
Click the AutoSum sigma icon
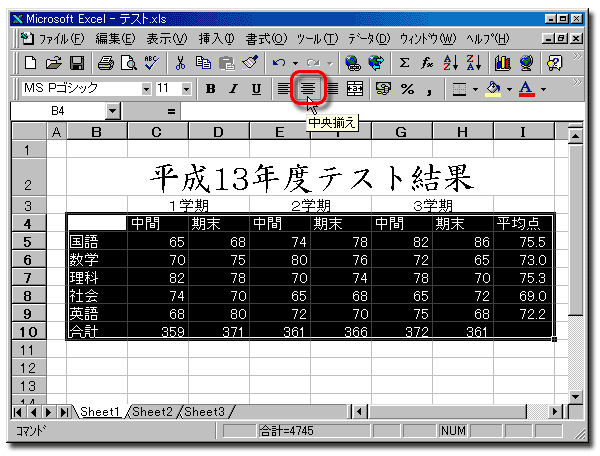404,63
